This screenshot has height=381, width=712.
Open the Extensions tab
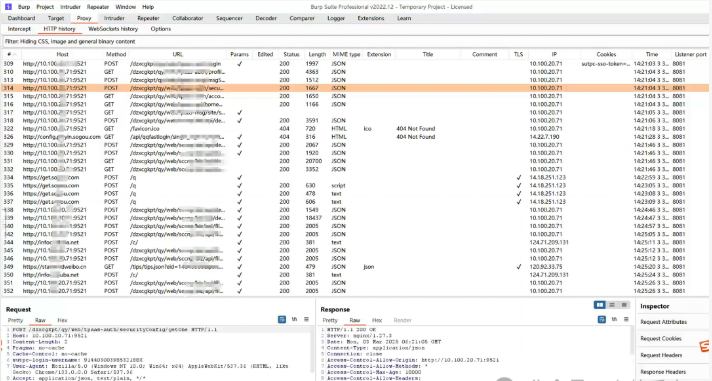coord(371,18)
